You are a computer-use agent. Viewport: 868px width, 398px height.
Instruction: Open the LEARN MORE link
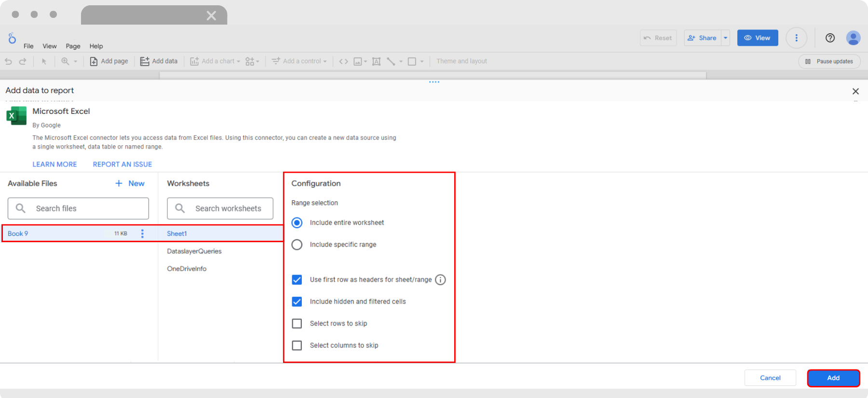(54, 165)
